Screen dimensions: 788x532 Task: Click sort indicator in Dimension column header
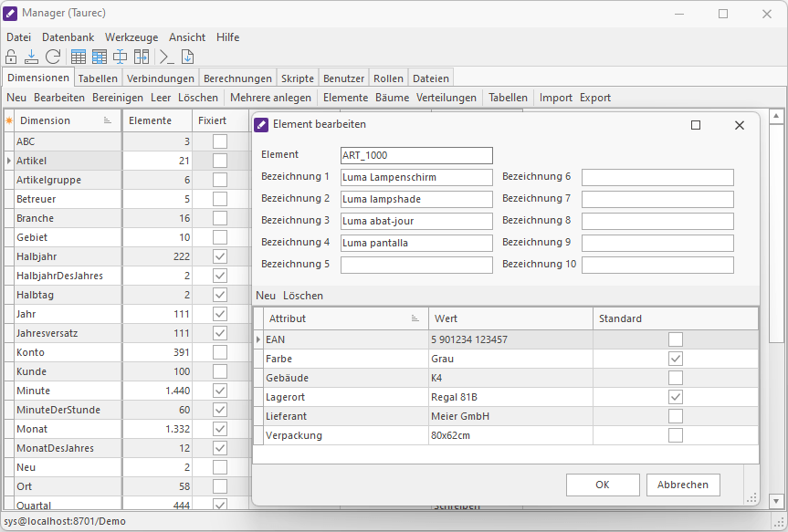pyautogui.click(x=108, y=120)
